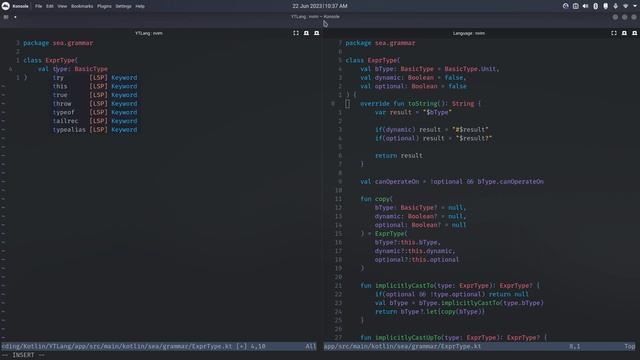The width and height of the screenshot is (640, 360).
Task: Click the YTLang : nvim pane title
Action: pos(149,33)
